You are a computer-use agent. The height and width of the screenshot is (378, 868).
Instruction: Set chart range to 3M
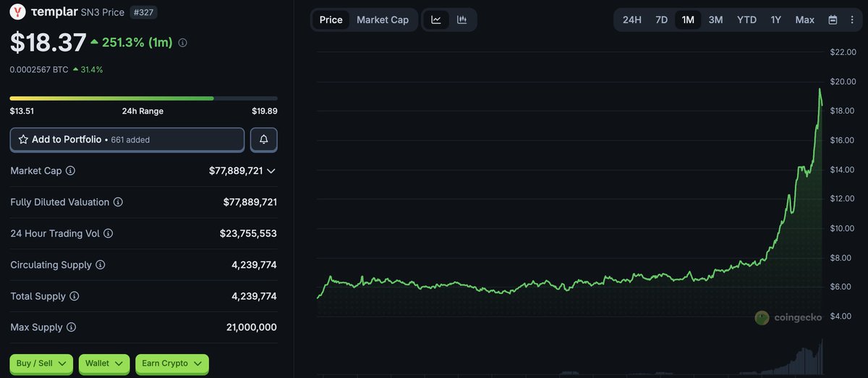[715, 20]
